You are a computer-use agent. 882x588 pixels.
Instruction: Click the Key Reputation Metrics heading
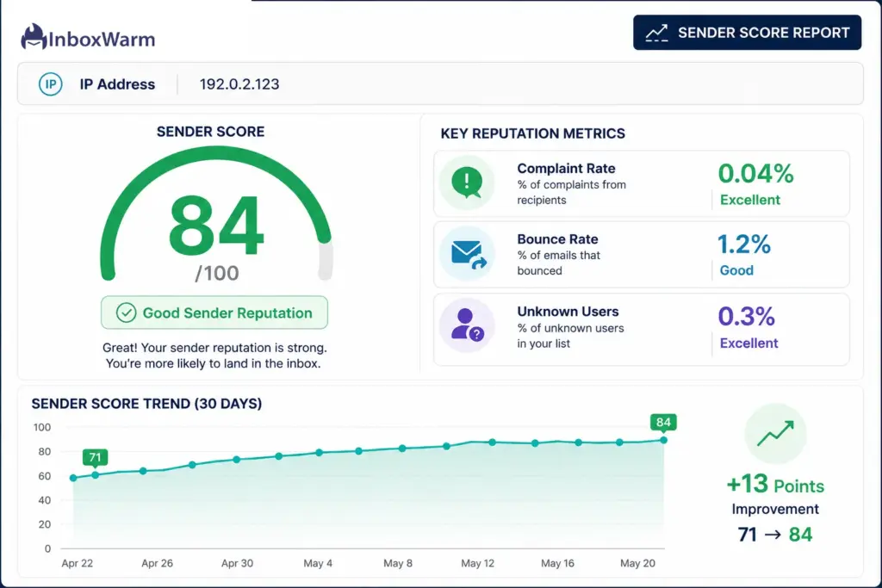tap(532, 133)
